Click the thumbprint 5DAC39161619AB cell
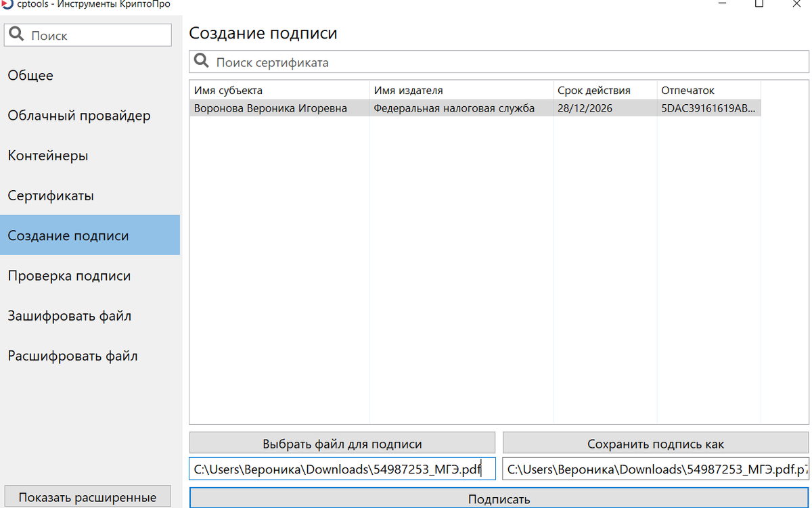The height and width of the screenshot is (508, 812). click(709, 108)
